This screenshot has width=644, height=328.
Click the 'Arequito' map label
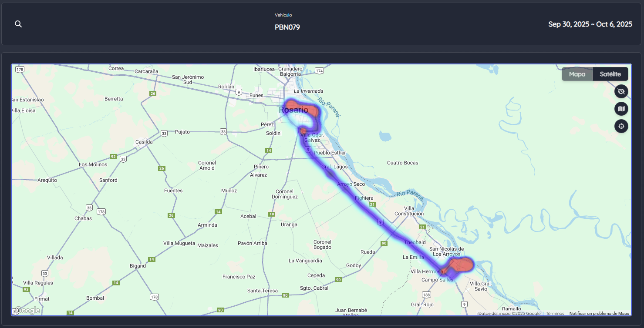tap(47, 180)
